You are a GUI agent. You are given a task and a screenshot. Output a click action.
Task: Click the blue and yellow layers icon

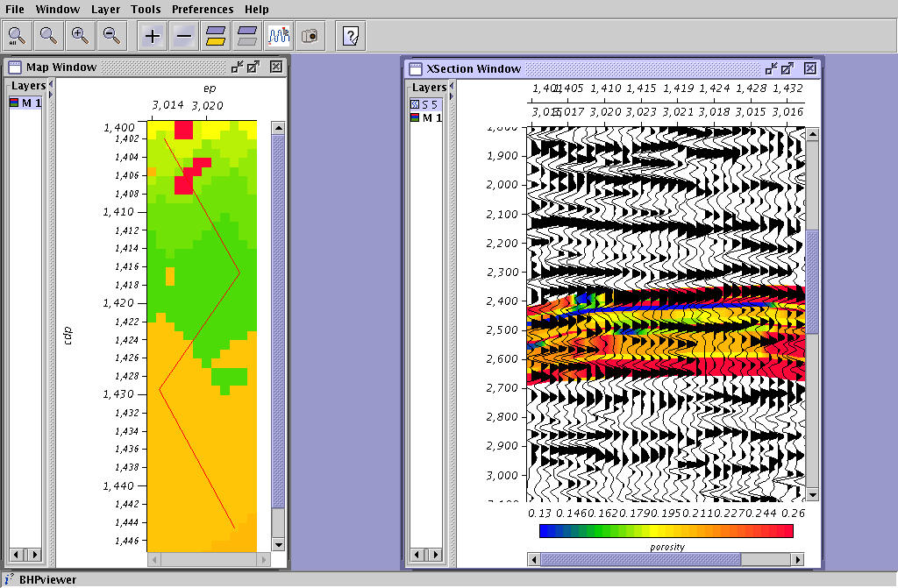click(216, 36)
